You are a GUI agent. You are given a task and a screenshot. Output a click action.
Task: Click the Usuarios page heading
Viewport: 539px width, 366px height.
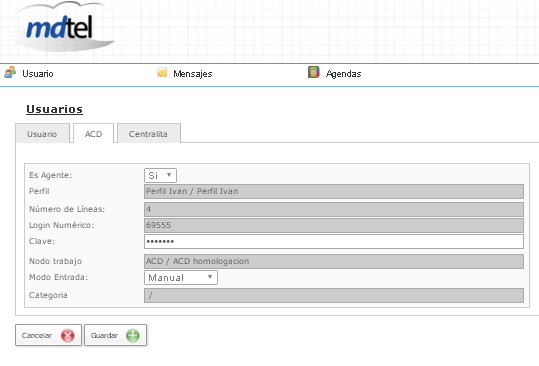point(55,109)
